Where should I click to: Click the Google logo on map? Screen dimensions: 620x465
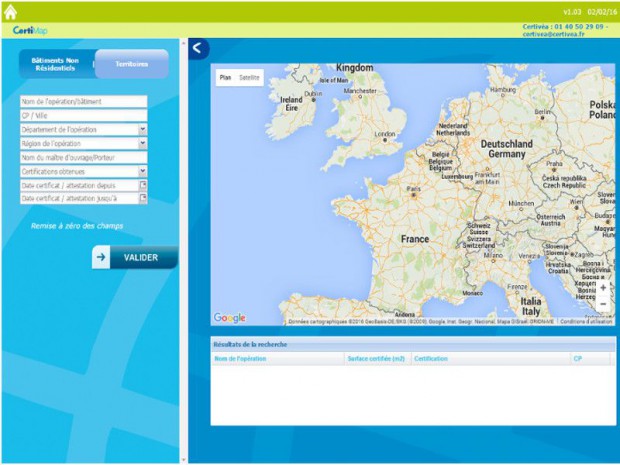(229, 318)
